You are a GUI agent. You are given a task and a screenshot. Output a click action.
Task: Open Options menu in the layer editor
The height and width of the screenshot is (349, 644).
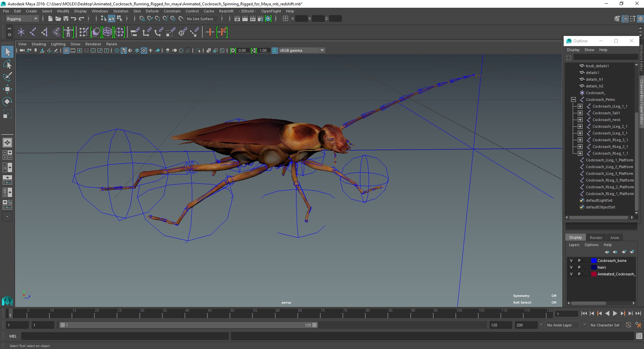[591, 245]
